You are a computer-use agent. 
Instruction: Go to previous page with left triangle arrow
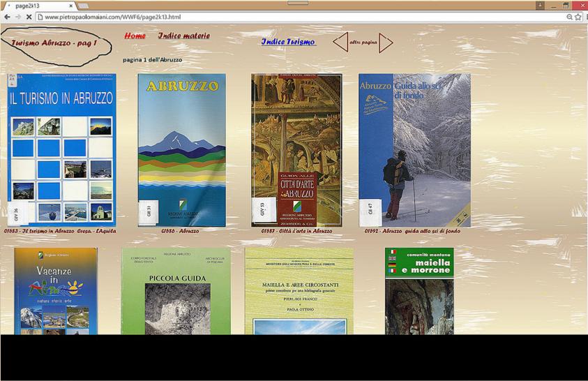click(x=340, y=42)
